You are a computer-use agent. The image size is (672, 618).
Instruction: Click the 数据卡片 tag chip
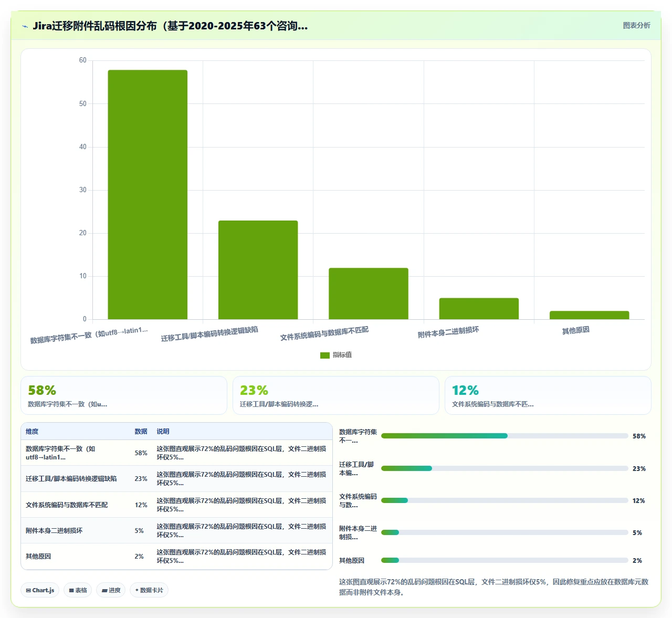pyautogui.click(x=149, y=590)
